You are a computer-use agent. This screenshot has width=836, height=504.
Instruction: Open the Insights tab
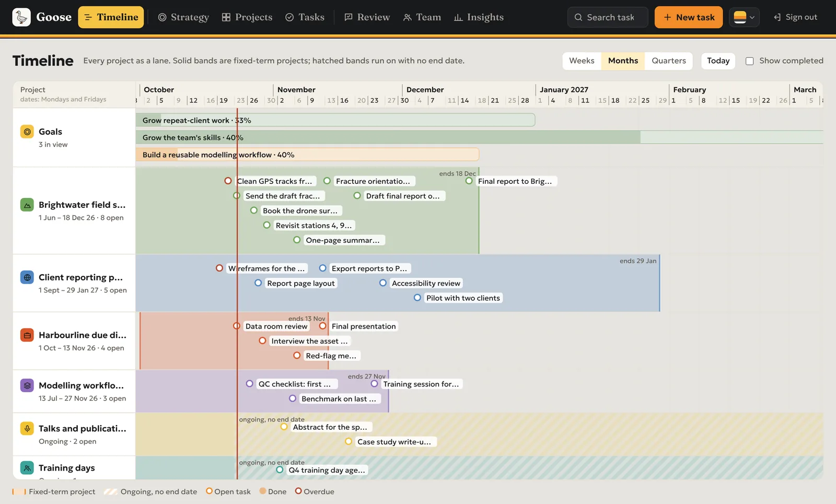[x=479, y=17]
